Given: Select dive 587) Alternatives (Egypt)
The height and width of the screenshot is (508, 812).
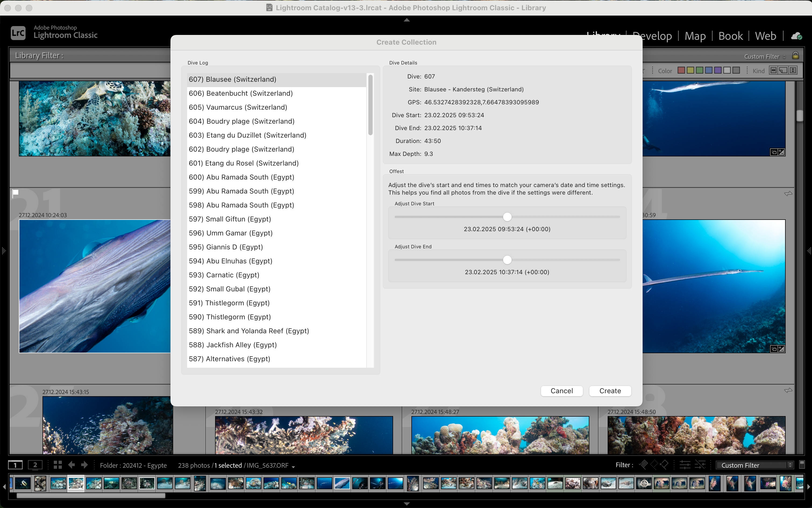Looking at the screenshot, I should tap(276, 359).
